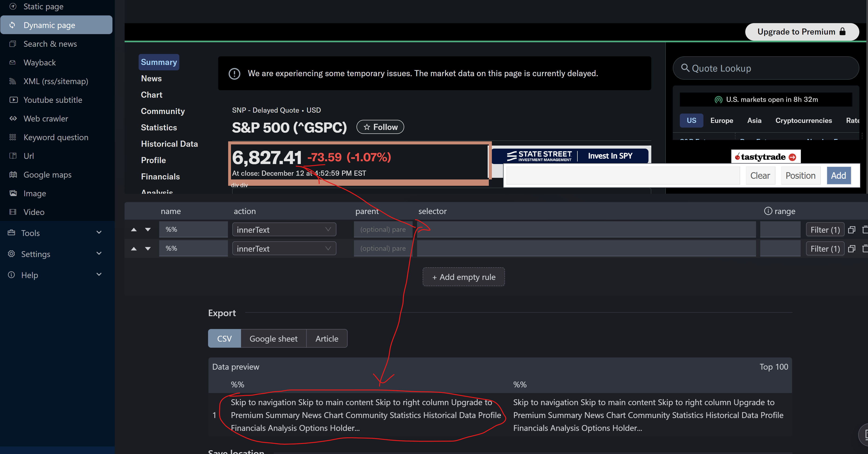Click the first rule's selector input field

(586, 230)
